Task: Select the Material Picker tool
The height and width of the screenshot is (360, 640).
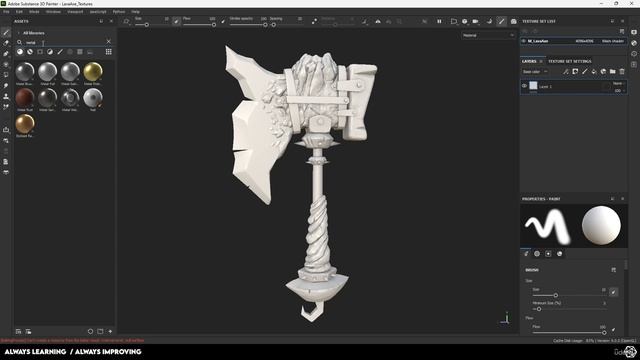Action: tap(6, 107)
